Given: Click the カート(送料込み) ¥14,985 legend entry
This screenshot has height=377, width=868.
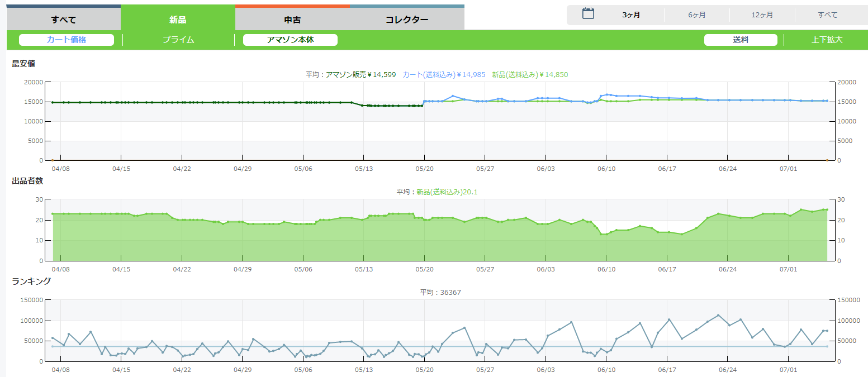Looking at the screenshot, I should 444,74.
